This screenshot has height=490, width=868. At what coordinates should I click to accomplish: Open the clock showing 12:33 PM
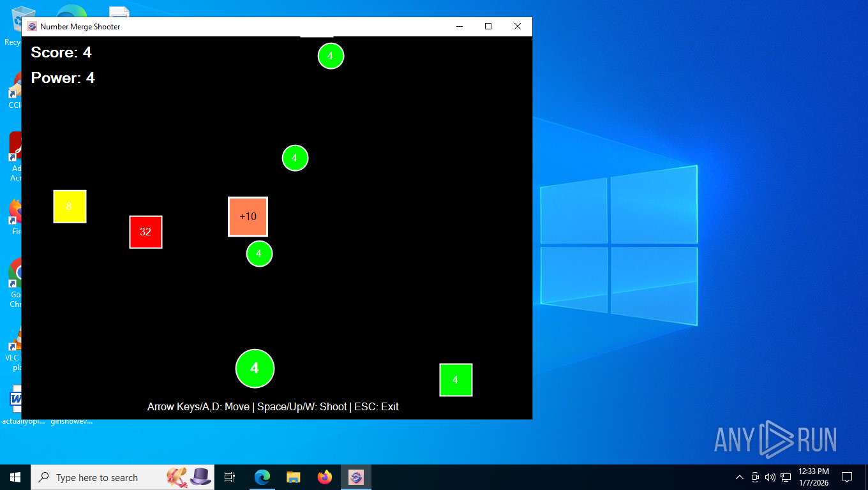click(813, 477)
